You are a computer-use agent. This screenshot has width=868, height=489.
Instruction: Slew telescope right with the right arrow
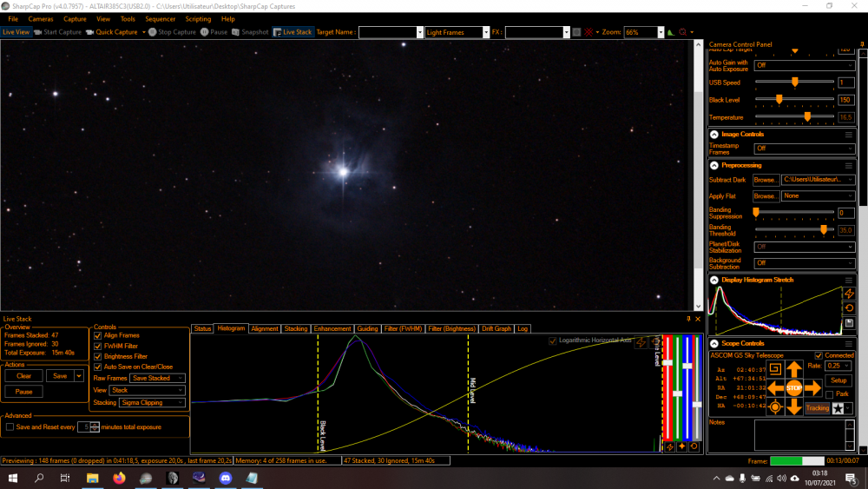[x=812, y=388]
